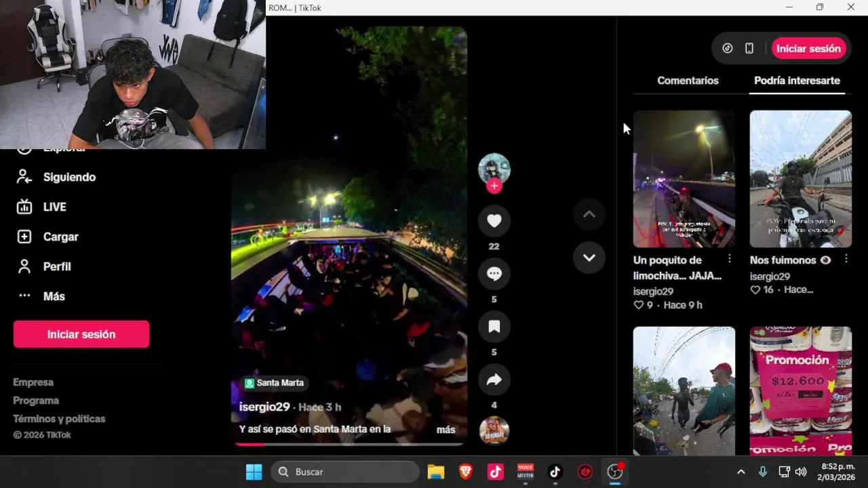Click the top-right Iniciar sesión button
This screenshot has height=488, width=868.
coord(808,48)
